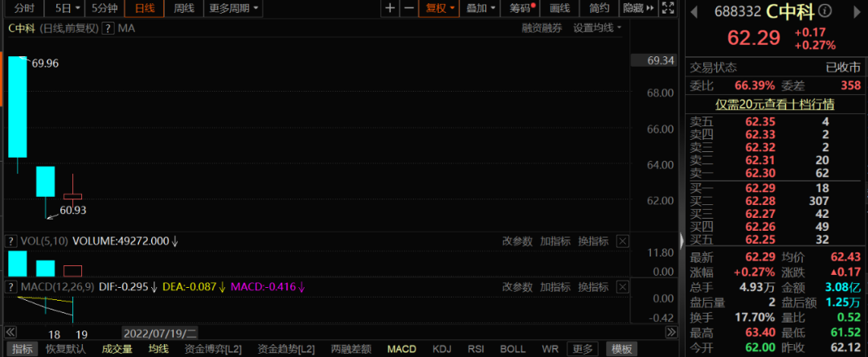Image resolution: width=868 pixels, height=357 pixels.
Task: Toggle fullscreen chart icon
Action: pyautogui.click(x=668, y=8)
